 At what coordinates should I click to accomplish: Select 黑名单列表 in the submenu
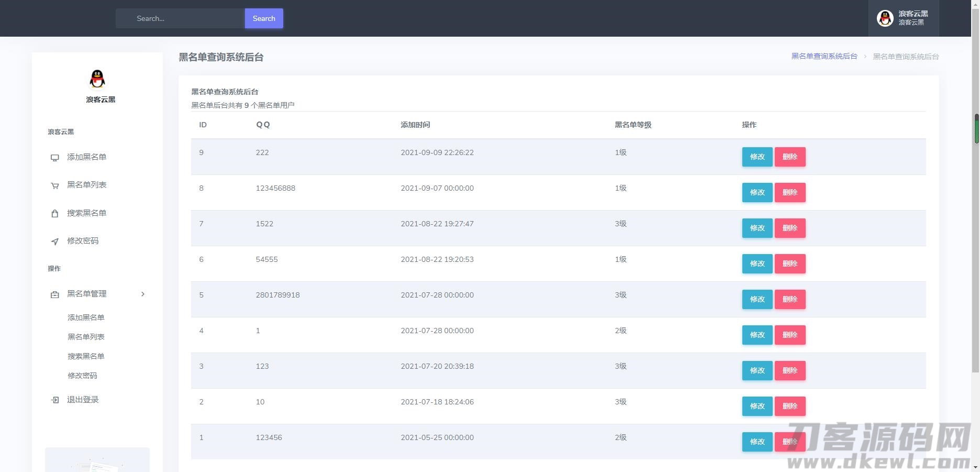pos(86,337)
